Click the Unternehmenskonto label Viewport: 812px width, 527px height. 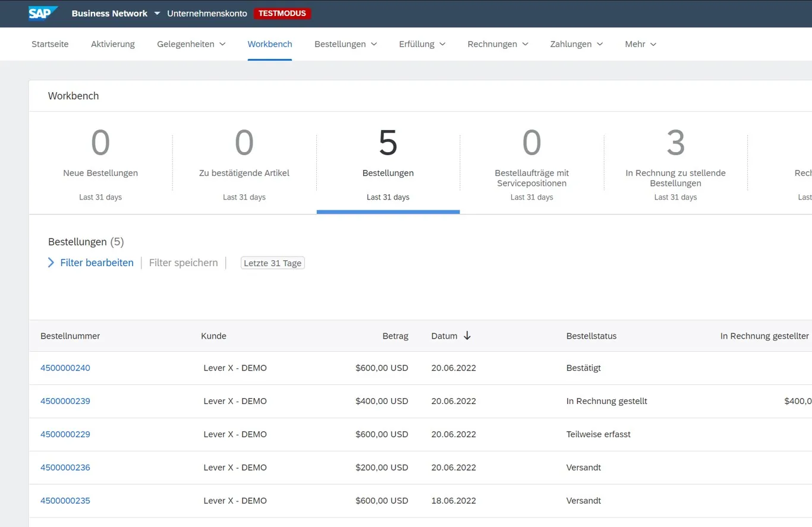click(x=207, y=13)
